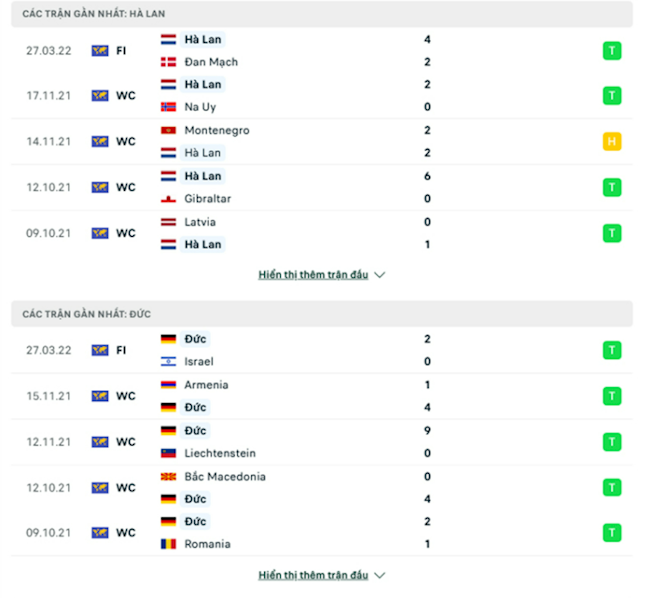The height and width of the screenshot is (599, 650).
Task: Click the Armenia flag icon
Action: pos(168,385)
